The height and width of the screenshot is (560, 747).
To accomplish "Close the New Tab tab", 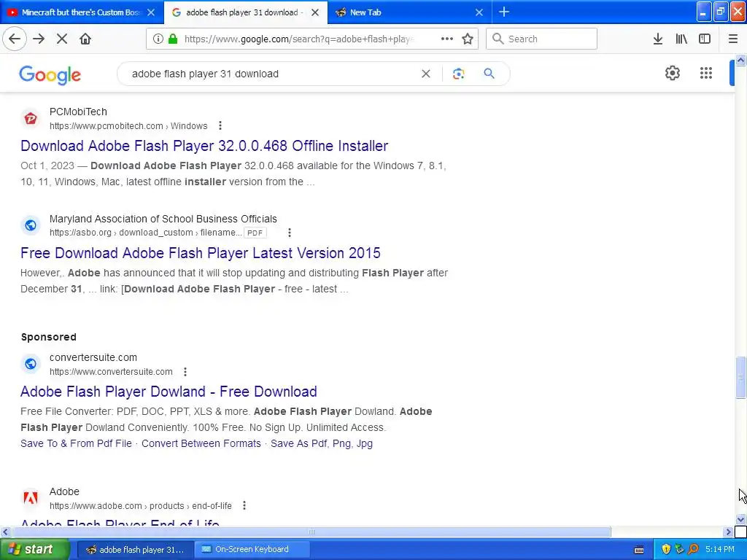I will (479, 12).
